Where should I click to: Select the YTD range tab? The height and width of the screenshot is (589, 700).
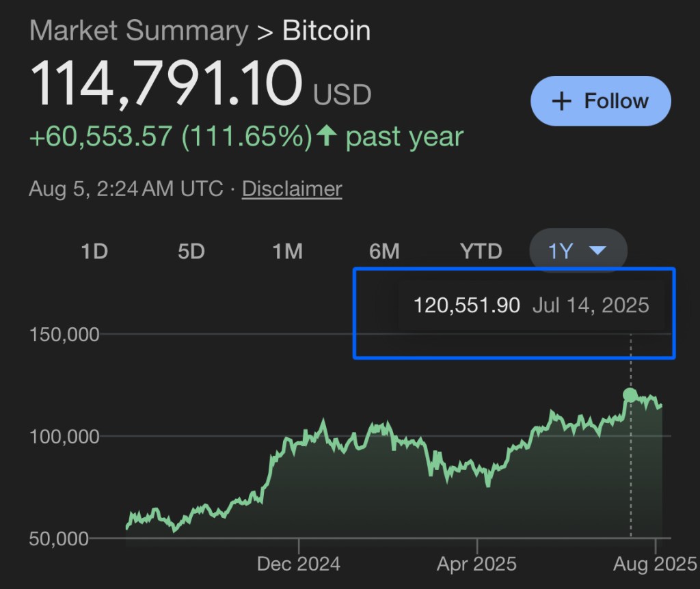tap(481, 251)
